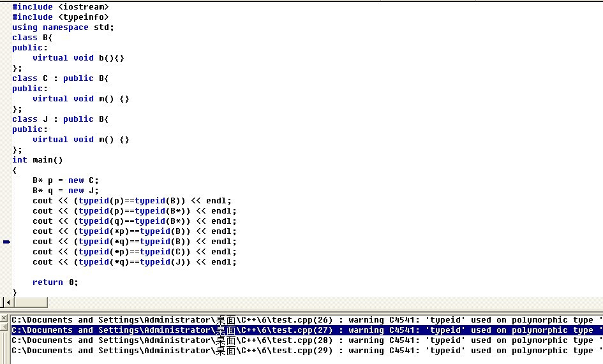Click the 'int main()' line

(37, 159)
